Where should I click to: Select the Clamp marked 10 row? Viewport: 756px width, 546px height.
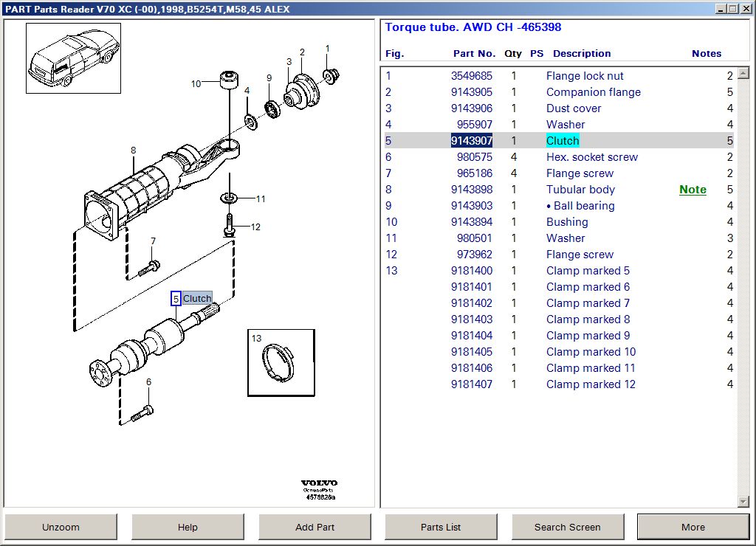560,352
